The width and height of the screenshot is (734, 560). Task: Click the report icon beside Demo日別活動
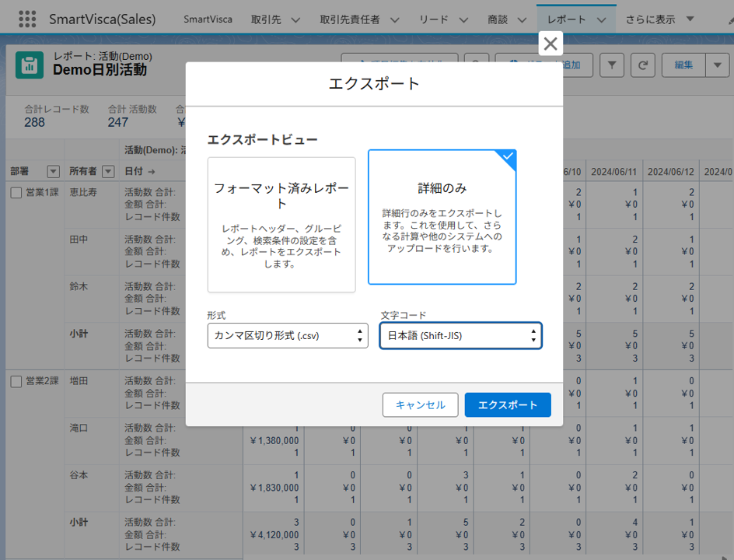pyautogui.click(x=30, y=65)
